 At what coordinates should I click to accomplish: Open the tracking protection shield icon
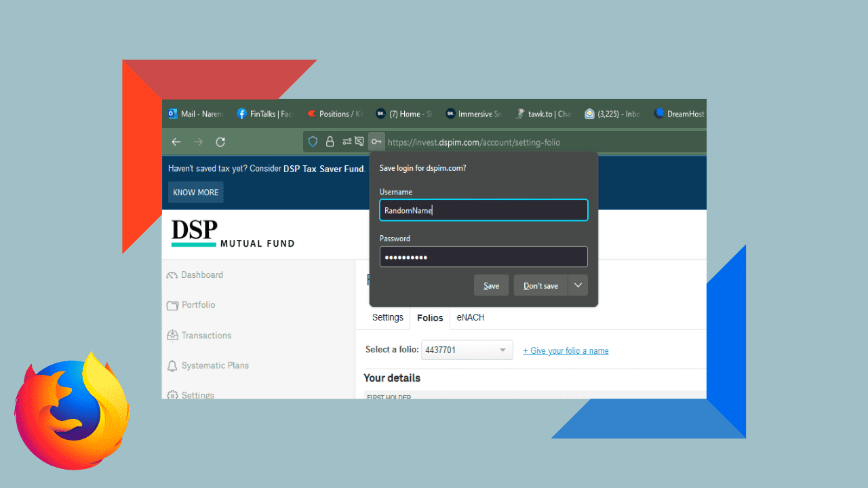click(313, 142)
